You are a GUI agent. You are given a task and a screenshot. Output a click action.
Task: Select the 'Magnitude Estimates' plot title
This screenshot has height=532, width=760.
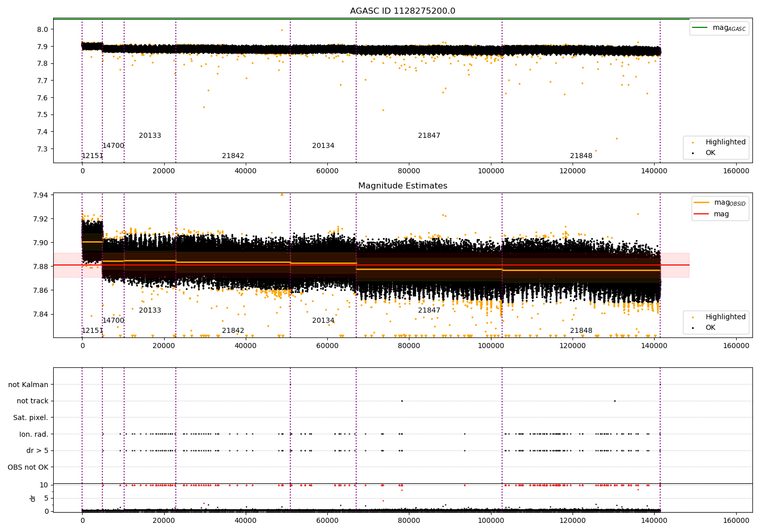(x=403, y=186)
